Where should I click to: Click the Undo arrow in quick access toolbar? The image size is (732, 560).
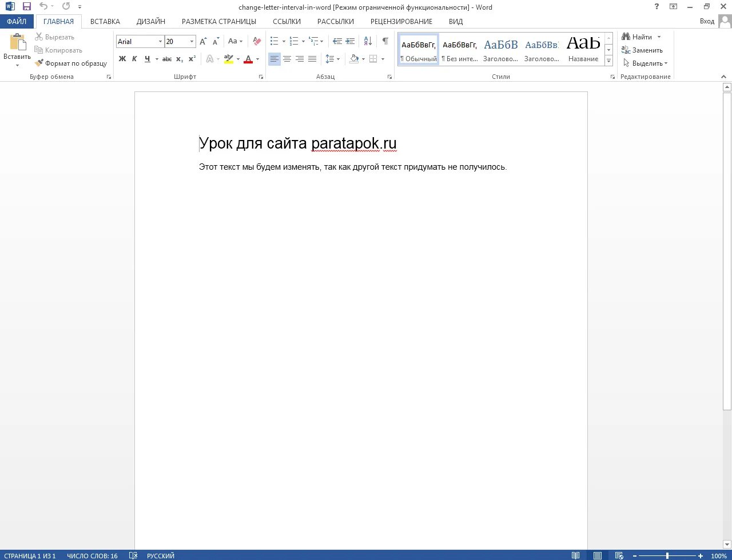click(x=43, y=7)
